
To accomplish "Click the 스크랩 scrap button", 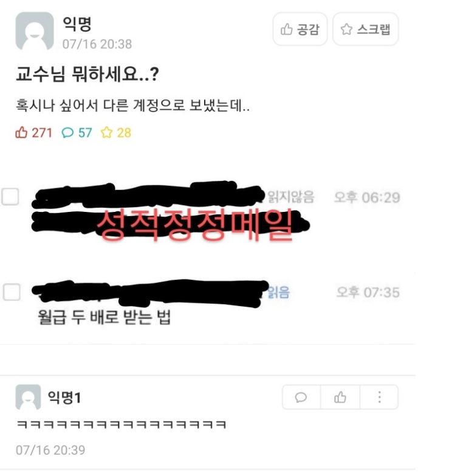I will (x=366, y=29).
